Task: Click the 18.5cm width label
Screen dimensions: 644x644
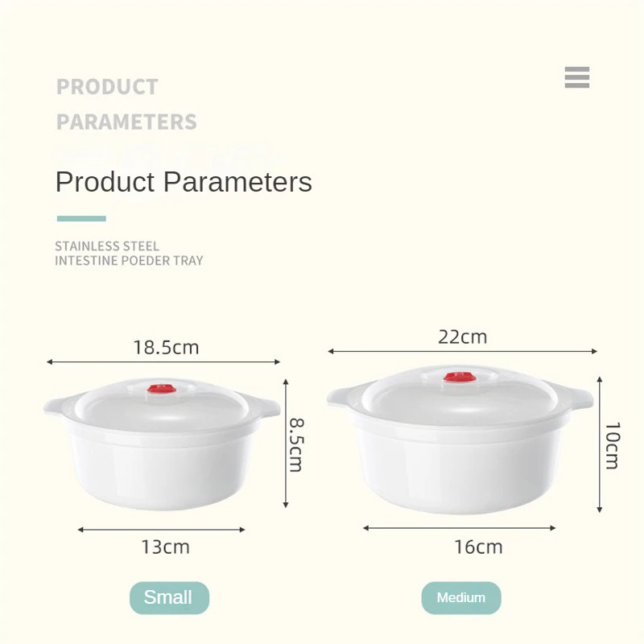Action: (x=166, y=348)
